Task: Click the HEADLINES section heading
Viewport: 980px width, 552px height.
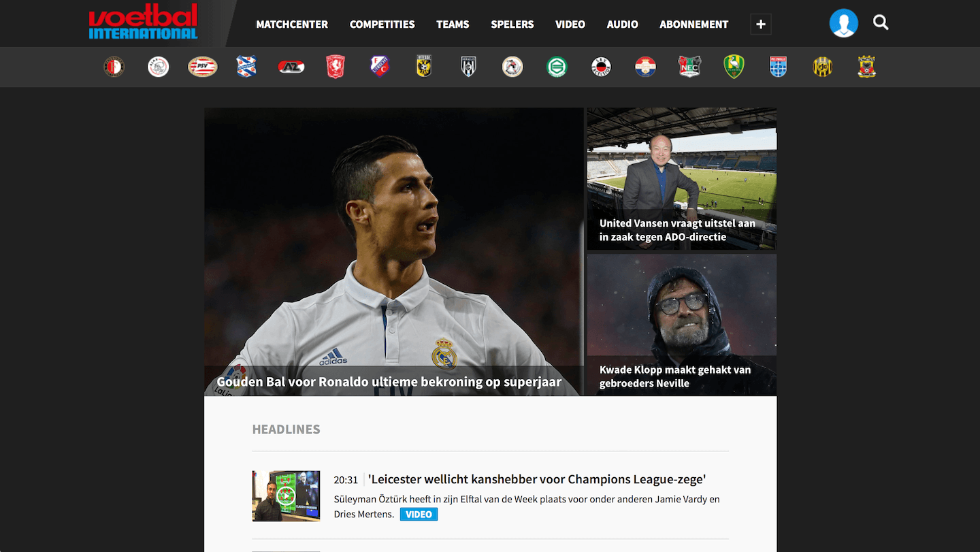Action: (x=286, y=429)
